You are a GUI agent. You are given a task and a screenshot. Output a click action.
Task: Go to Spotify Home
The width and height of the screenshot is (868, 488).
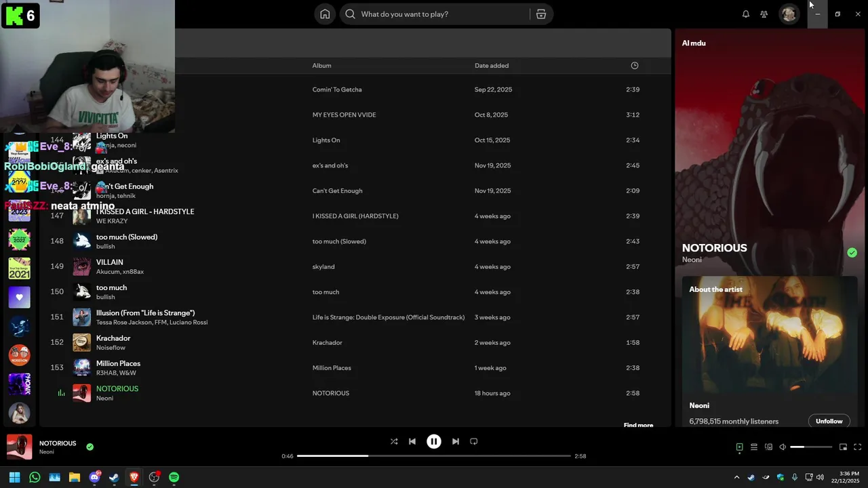point(325,14)
